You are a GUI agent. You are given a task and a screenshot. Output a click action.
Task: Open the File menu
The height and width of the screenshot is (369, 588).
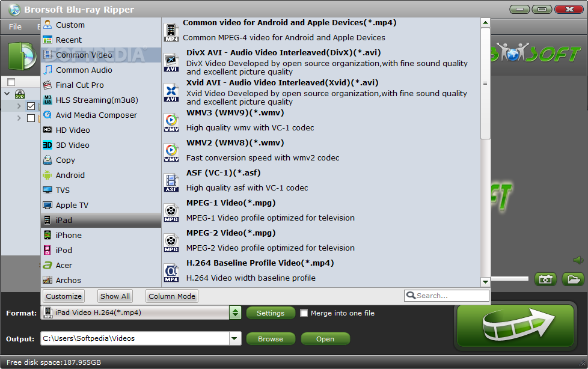pyautogui.click(x=16, y=26)
